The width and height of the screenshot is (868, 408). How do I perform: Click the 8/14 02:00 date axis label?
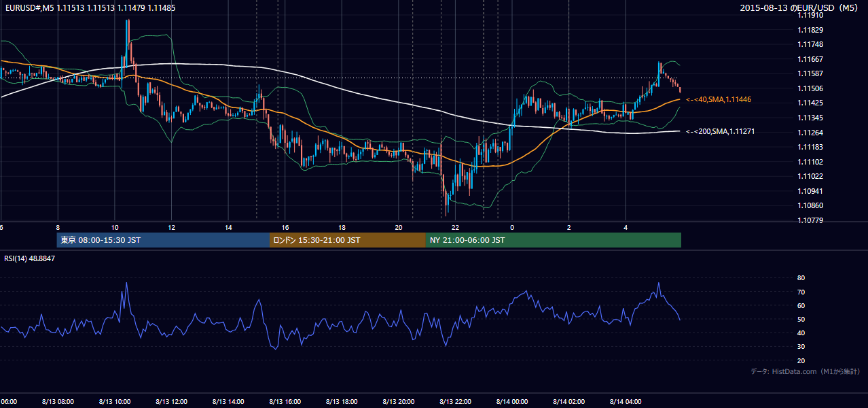click(x=569, y=401)
